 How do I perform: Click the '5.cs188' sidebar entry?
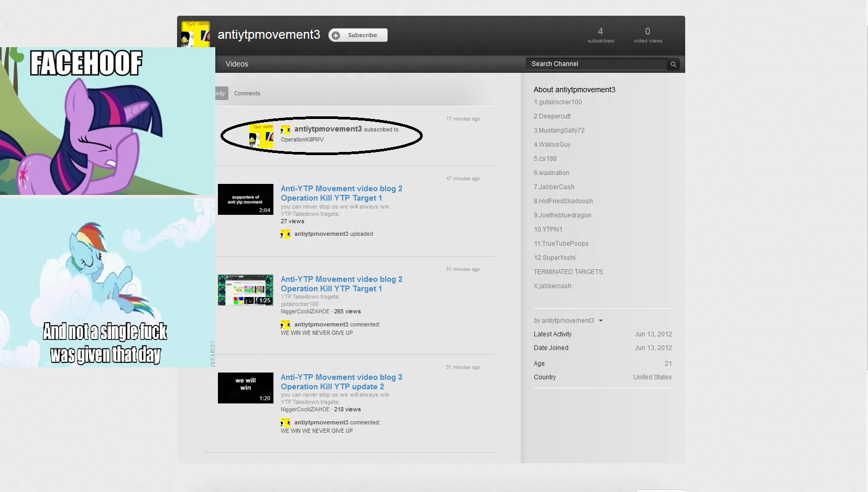(545, 159)
